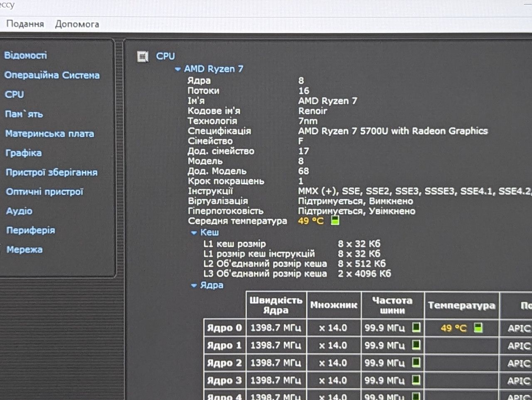This screenshot has height=400, width=532.
Task: Click the bus frequency indicator for Ядро 3
Action: pyautogui.click(x=416, y=380)
